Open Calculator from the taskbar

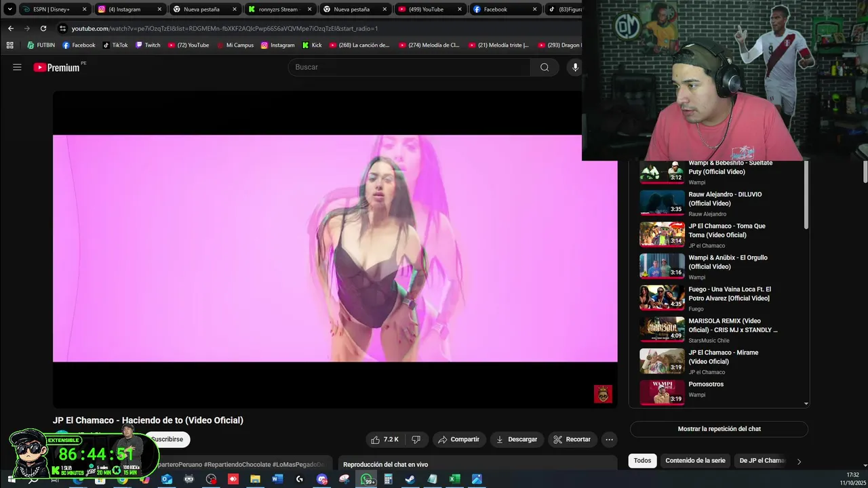click(x=388, y=479)
